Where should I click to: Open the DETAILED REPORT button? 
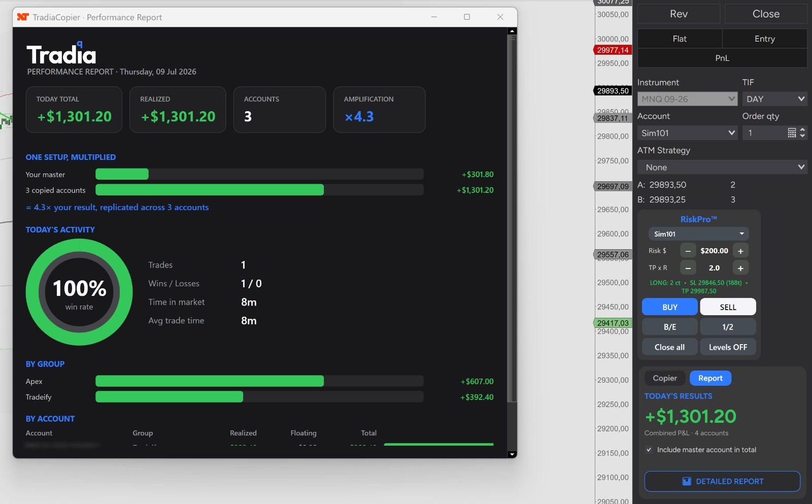[722, 481]
